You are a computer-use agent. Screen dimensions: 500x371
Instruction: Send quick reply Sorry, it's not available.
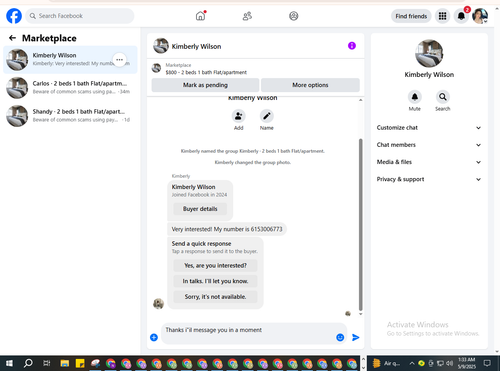click(x=215, y=297)
